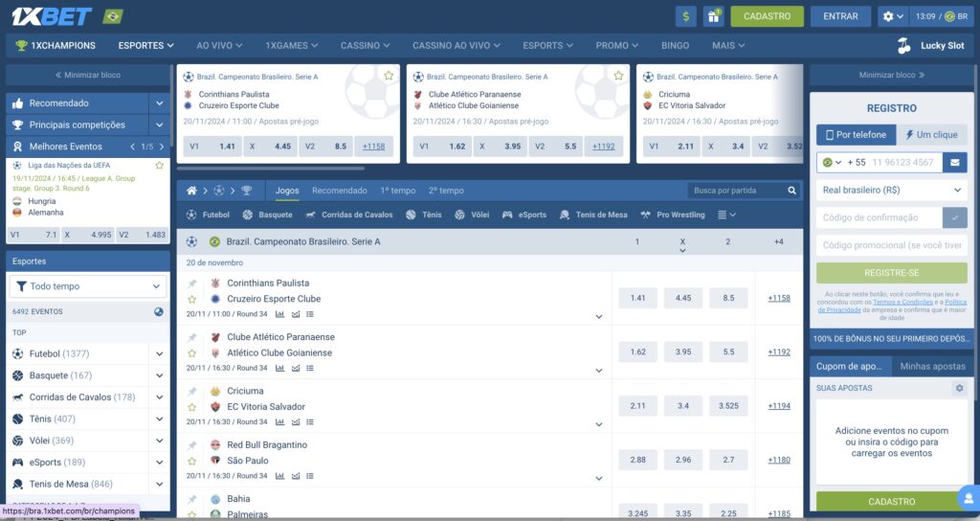Image resolution: width=980 pixels, height=521 pixels.
Task: Switch to the Recomendado tab
Action: tap(340, 191)
